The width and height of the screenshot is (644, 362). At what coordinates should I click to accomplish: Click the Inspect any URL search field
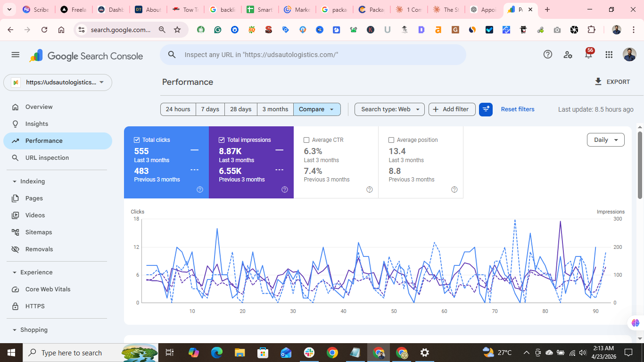pos(313,55)
